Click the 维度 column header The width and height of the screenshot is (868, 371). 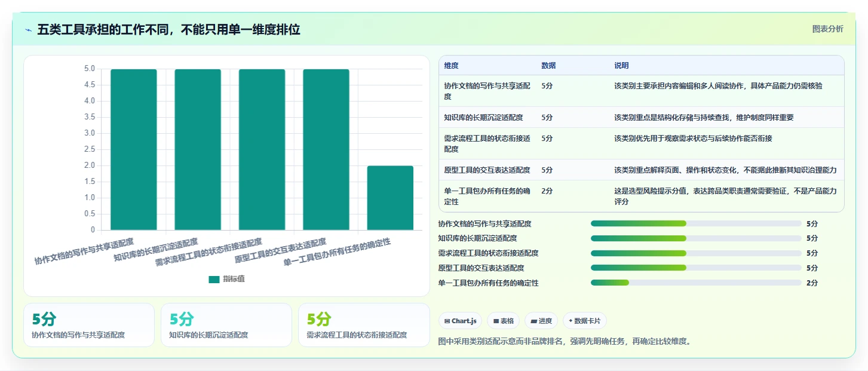tap(452, 66)
